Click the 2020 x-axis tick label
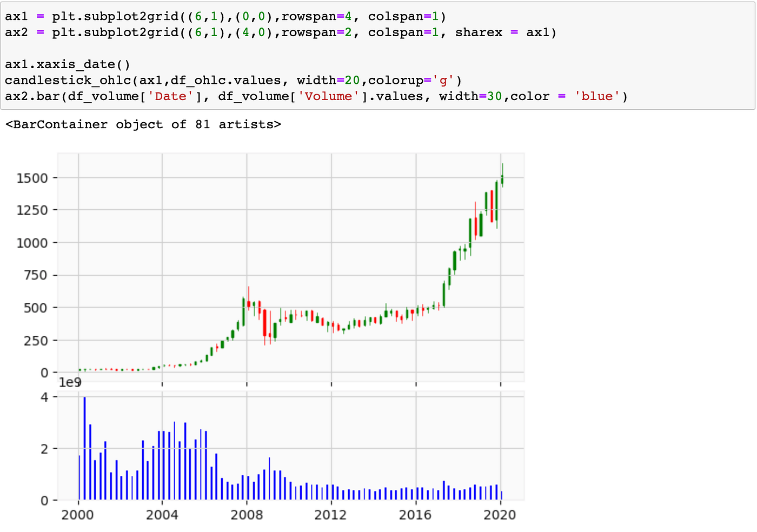This screenshot has height=532, width=757. 500,516
